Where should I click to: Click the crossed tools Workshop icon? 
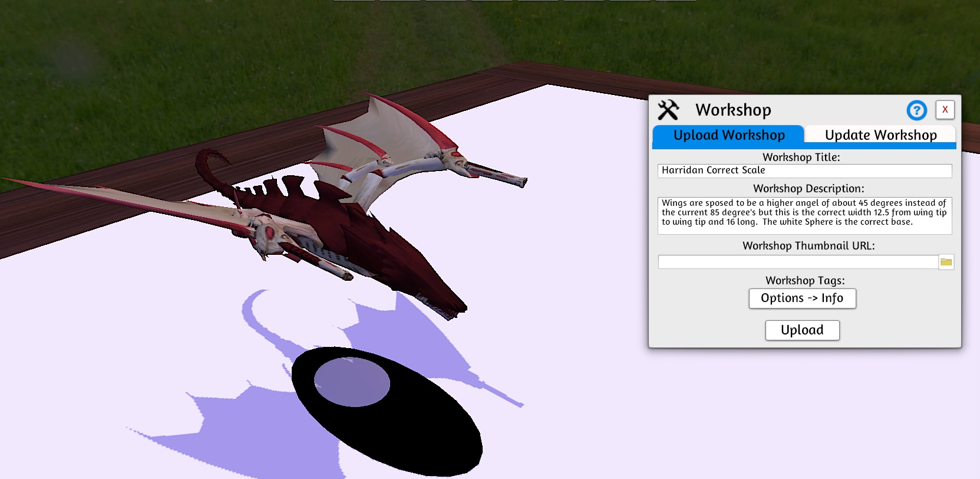[668, 110]
